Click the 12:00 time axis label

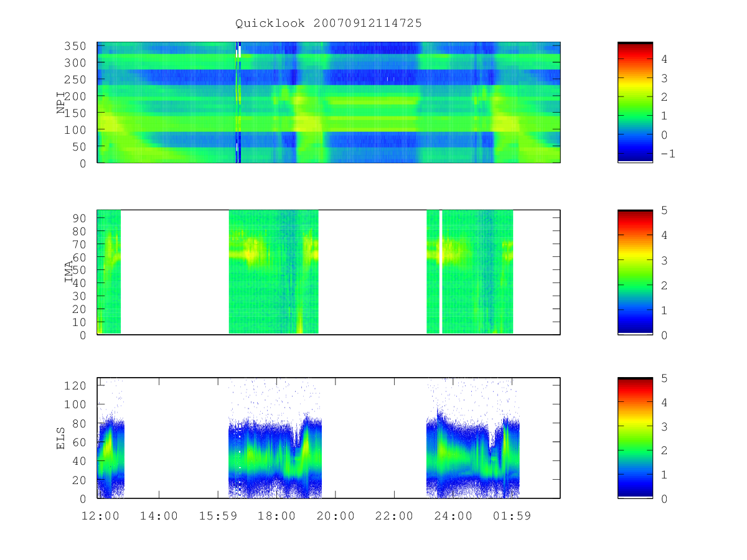(x=100, y=516)
